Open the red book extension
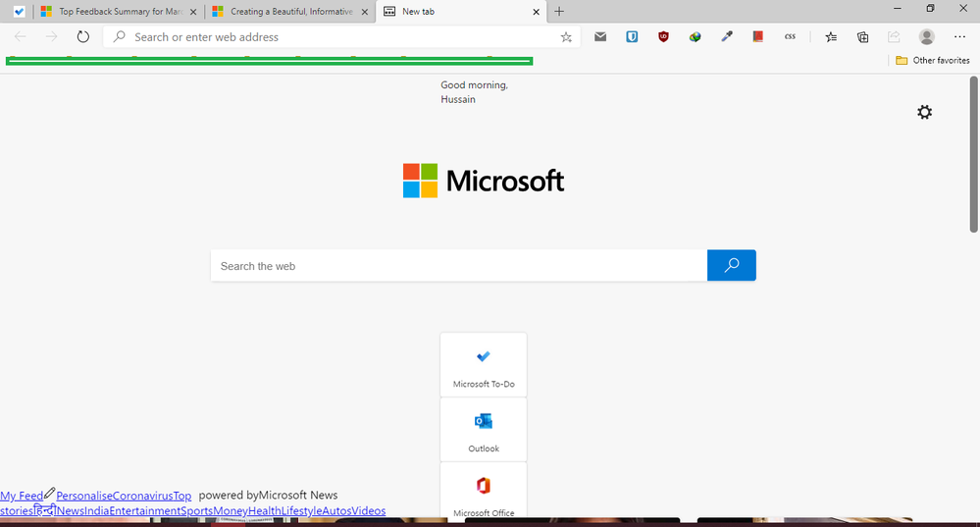This screenshot has width=980, height=527. point(757,37)
